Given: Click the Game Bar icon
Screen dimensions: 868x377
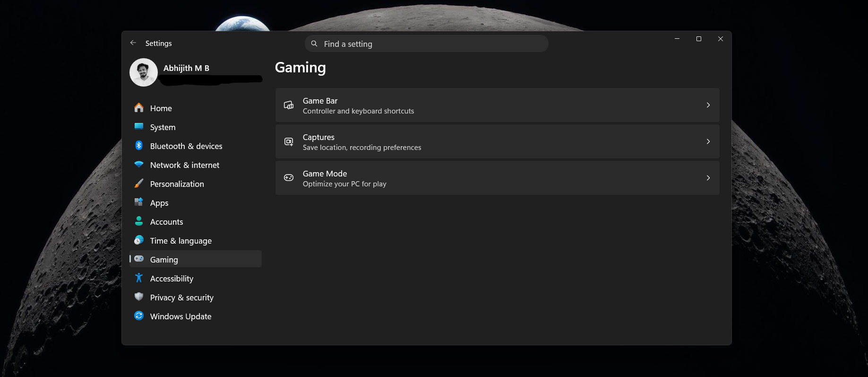Looking at the screenshot, I should (289, 105).
